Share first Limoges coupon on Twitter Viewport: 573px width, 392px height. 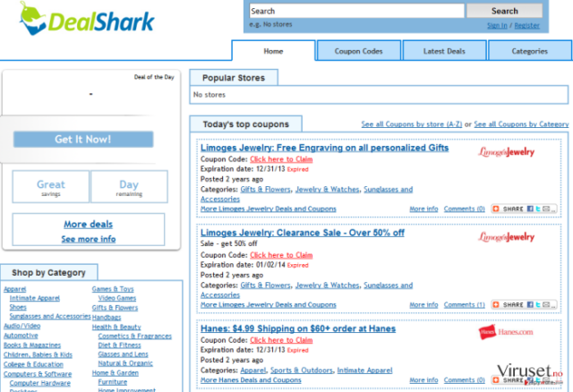tap(538, 209)
